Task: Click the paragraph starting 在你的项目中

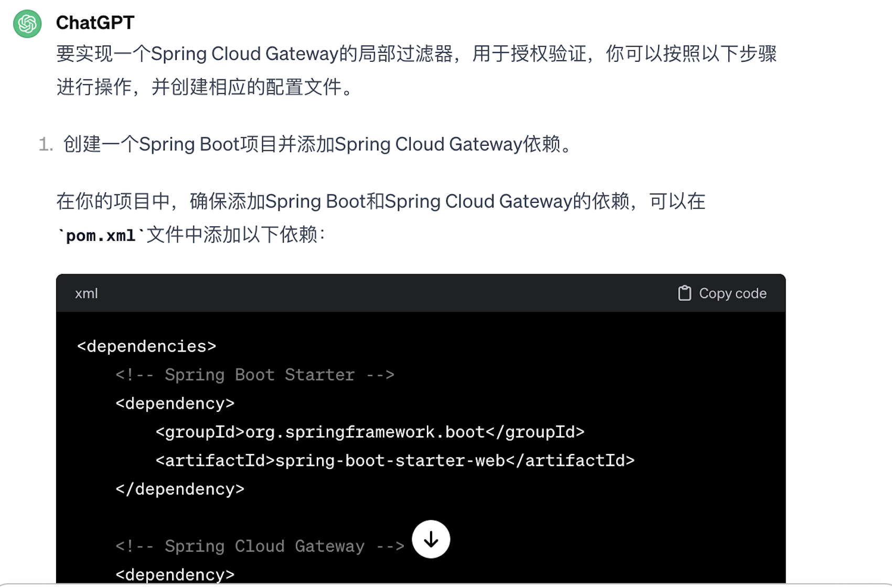Action: click(381, 218)
